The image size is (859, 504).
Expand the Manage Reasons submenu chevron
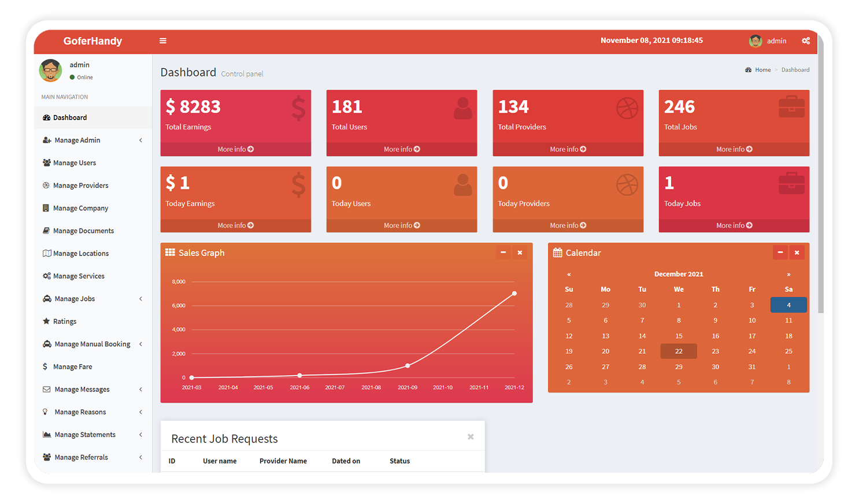coord(140,412)
